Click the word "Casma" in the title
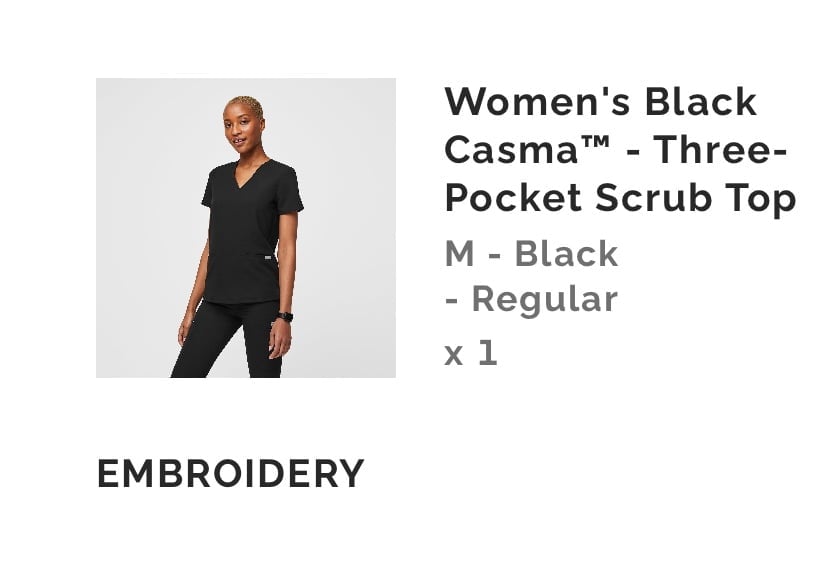Image resolution: width=826 pixels, height=586 pixels. pyautogui.click(x=512, y=150)
